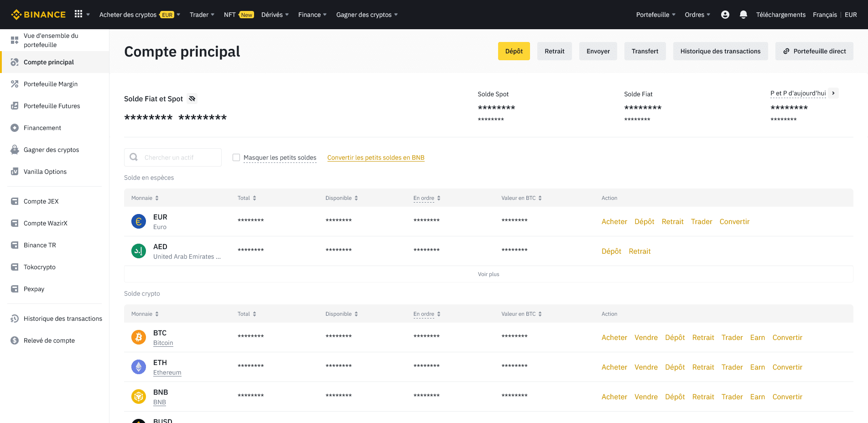The width and height of the screenshot is (868, 423).
Task: Focus the Chercher un actif field
Action: point(173,157)
